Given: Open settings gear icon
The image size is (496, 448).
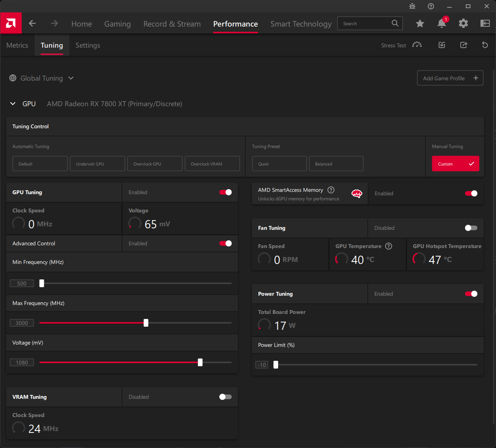Looking at the screenshot, I should (x=463, y=24).
